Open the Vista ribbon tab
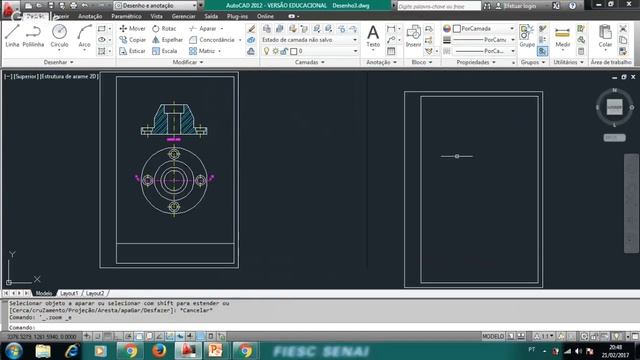Image resolution: width=640 pixels, height=360 pixels. (156, 16)
